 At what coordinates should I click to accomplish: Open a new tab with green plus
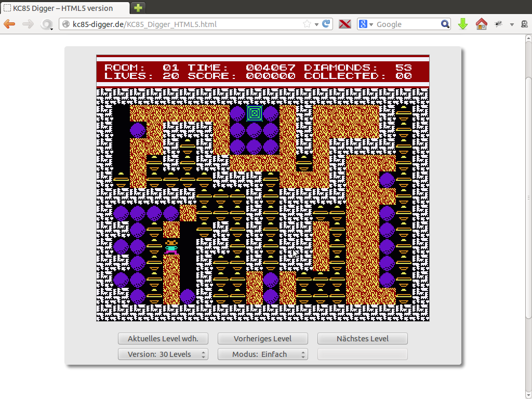[x=138, y=8]
